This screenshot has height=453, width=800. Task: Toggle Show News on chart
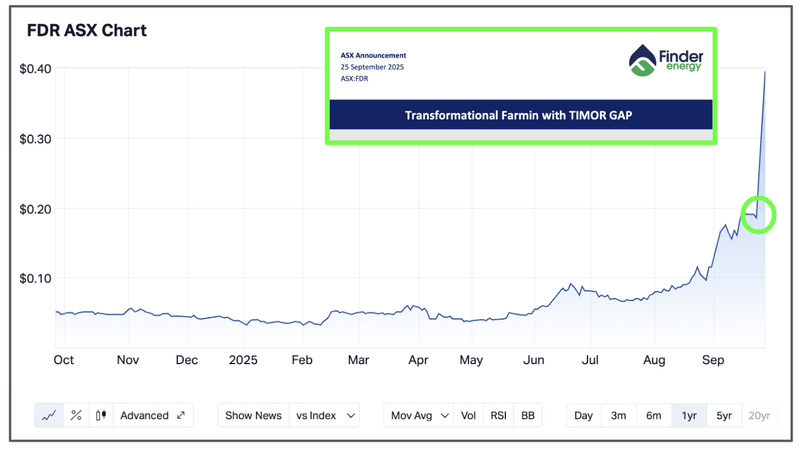tap(252, 415)
